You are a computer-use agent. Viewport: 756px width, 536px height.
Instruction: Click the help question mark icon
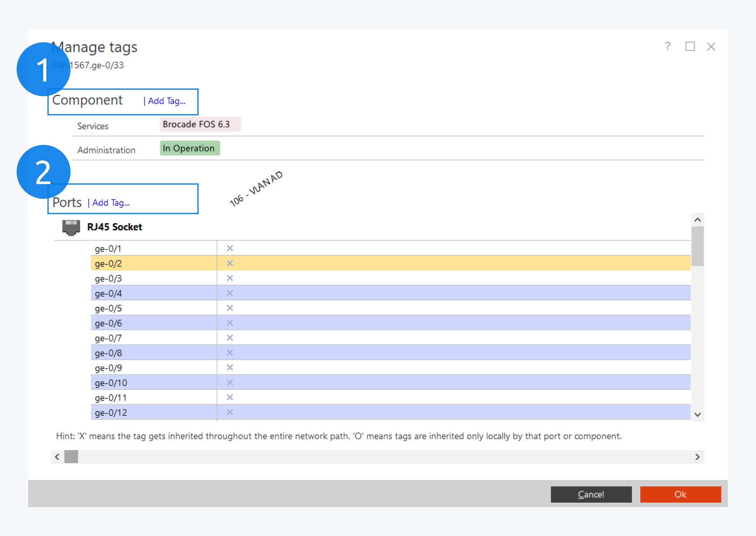(667, 46)
